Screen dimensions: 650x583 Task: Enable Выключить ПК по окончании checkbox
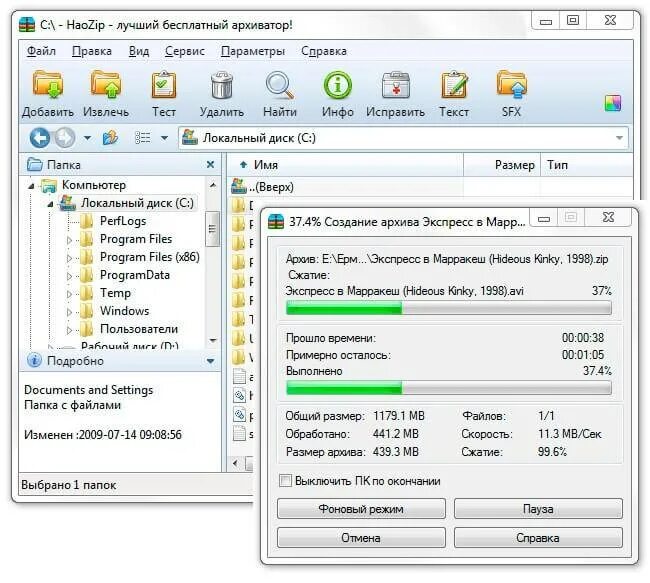tap(285, 481)
